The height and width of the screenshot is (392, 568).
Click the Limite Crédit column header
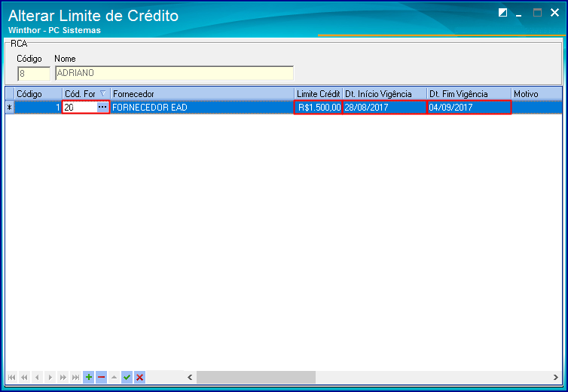319,94
